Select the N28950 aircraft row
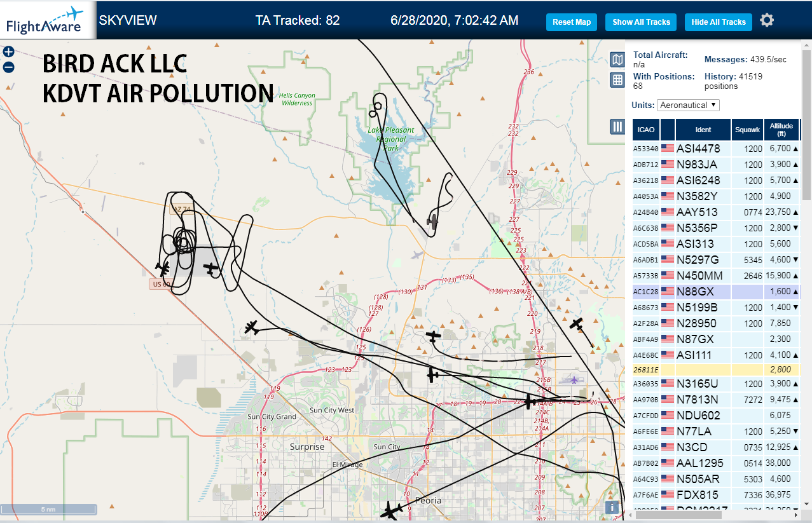Viewport: 812px width, 523px height. (717, 323)
